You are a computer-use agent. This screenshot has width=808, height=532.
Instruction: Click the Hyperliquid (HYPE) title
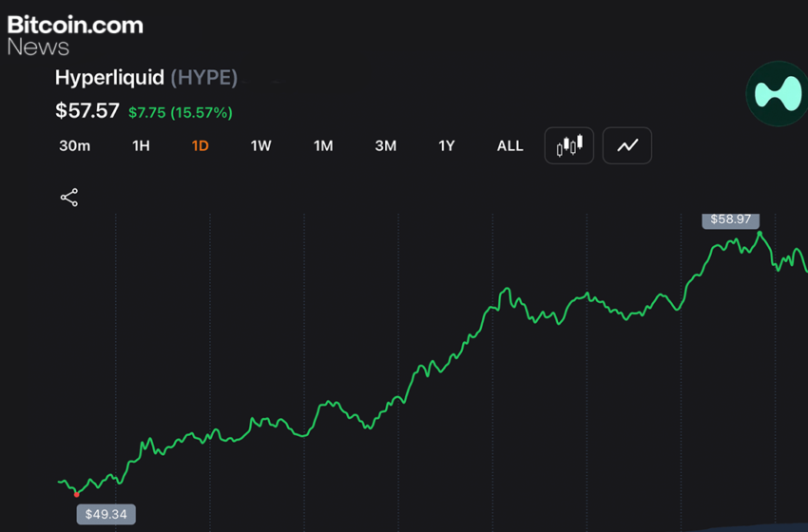point(146,78)
